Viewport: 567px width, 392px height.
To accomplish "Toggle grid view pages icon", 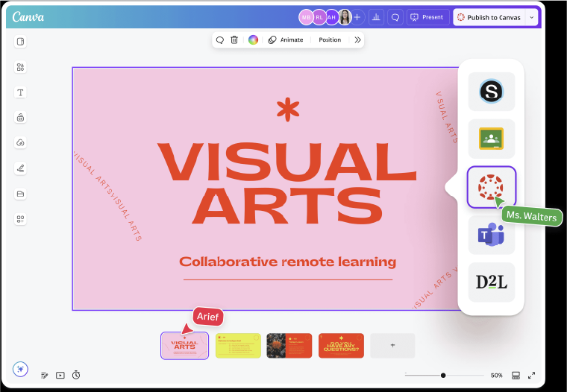I will (516, 376).
